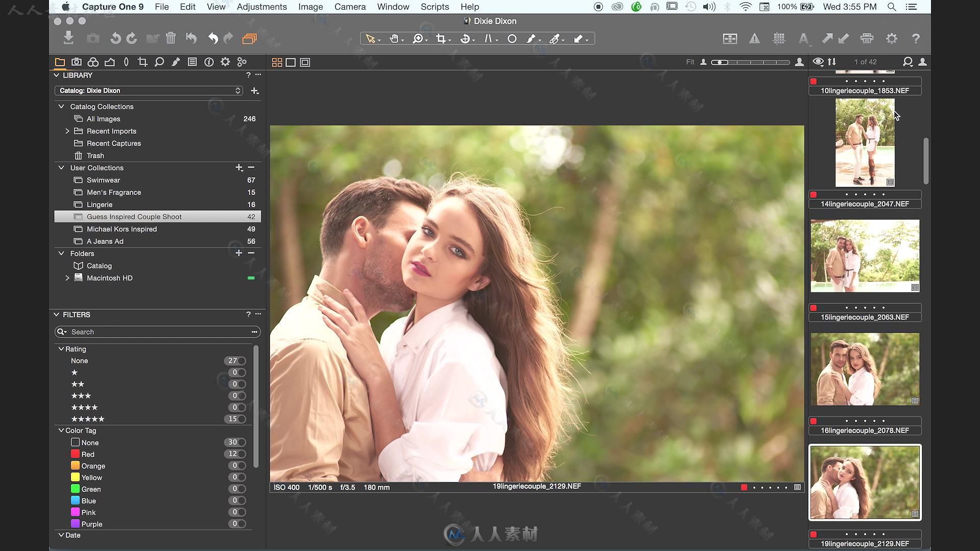This screenshot has width=980, height=551.
Task: Remove the selected user collection
Action: coord(251,167)
